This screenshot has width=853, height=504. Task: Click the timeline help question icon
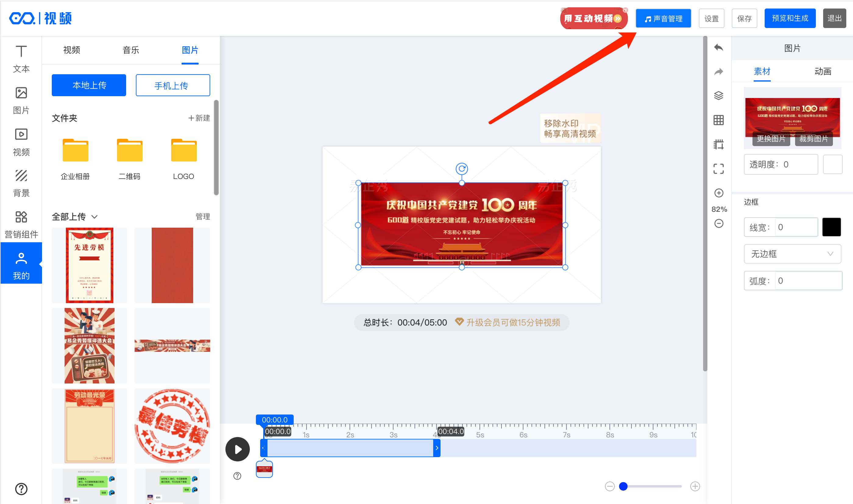237,475
